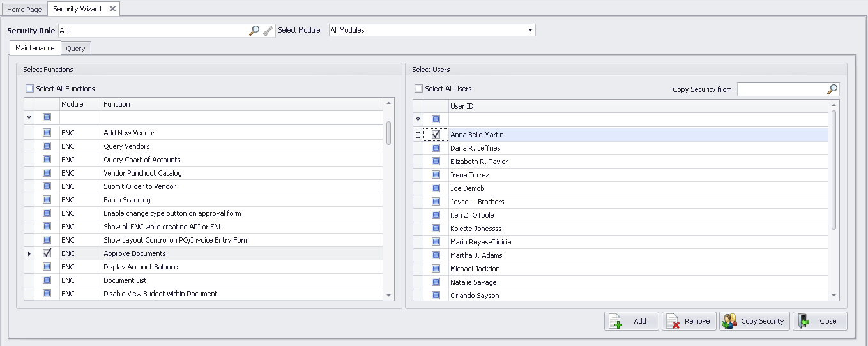Click the Security Role magnifier search icon
The height and width of the screenshot is (346, 868).
(254, 30)
